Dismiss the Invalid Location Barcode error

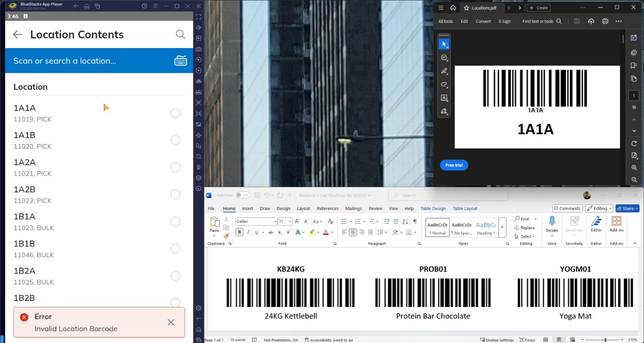(171, 322)
